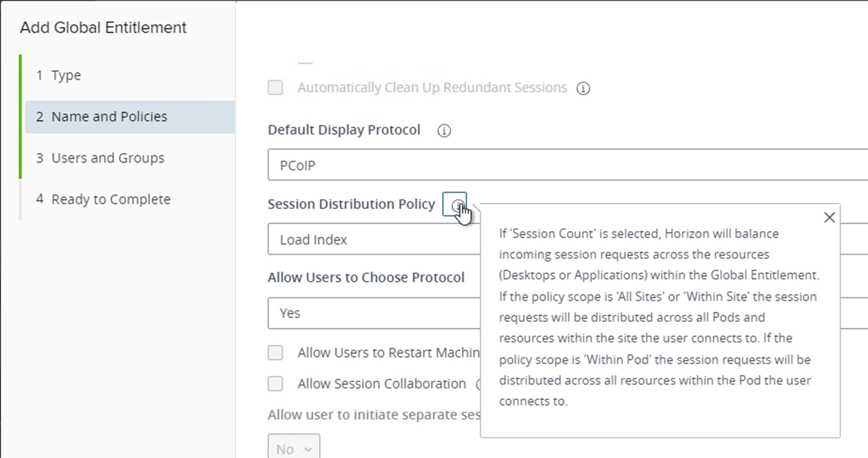Click info icon next to Automatically Clean Up Redundant Sessions
The image size is (868, 458).
pos(583,88)
